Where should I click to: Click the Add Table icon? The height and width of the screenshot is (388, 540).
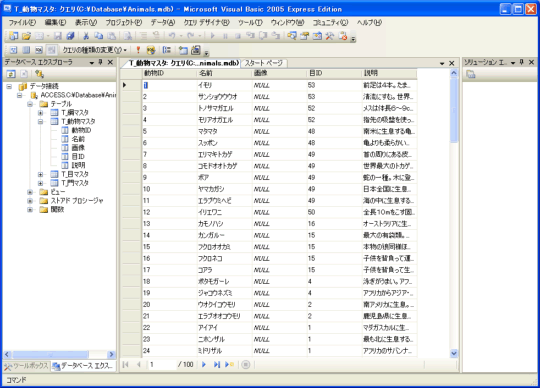pyautogui.click(x=183, y=50)
